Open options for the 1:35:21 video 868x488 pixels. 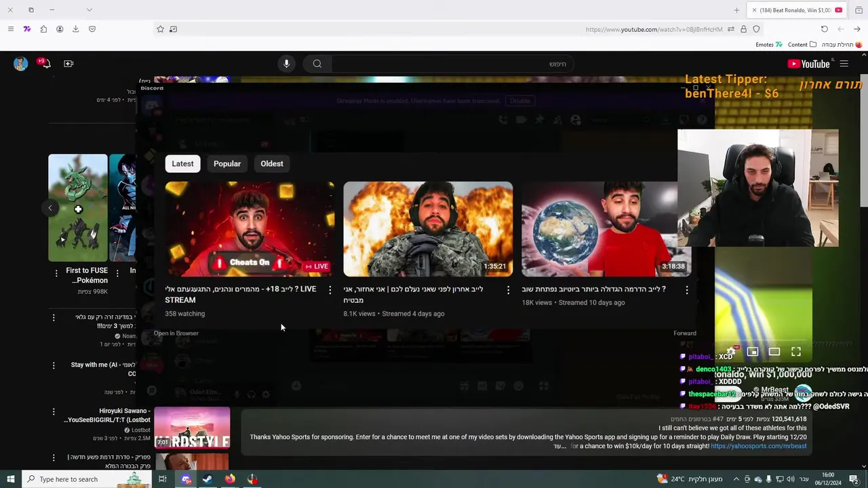pos(508,290)
